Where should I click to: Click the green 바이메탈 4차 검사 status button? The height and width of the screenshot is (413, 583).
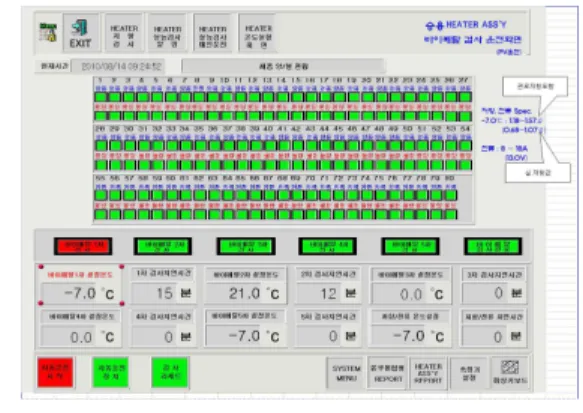pyautogui.click(x=328, y=246)
